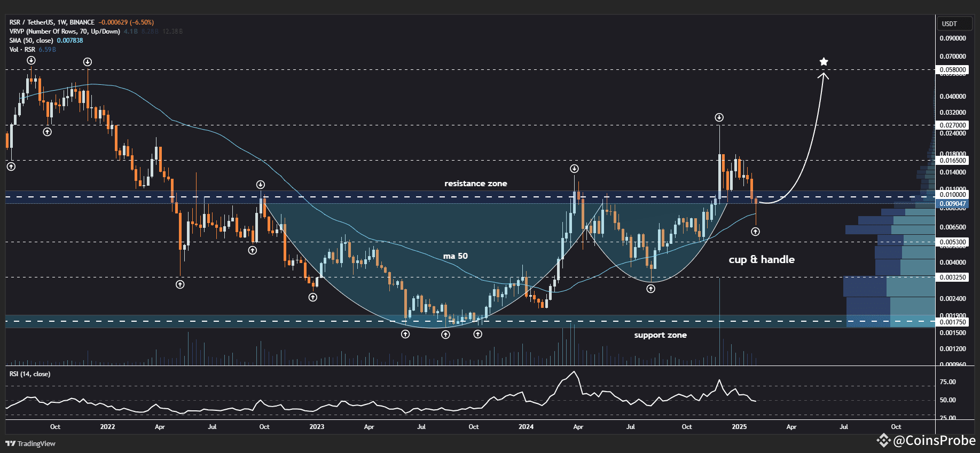
Task: Click the 0.058000 price label on the axis
Action: click(953, 70)
